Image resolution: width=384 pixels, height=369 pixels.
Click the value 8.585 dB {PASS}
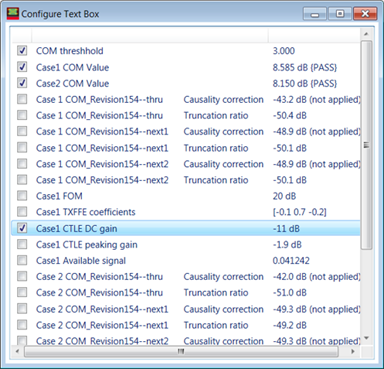click(305, 67)
